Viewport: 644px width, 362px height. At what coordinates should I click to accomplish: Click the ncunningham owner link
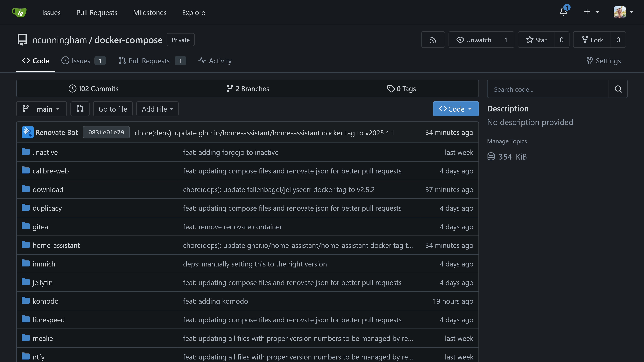click(60, 40)
